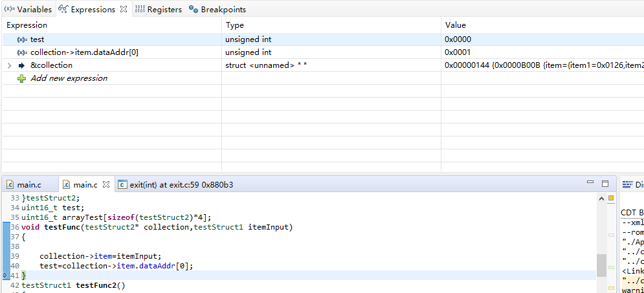The width and height of the screenshot is (644, 293).
Task: Switch to the Variables tab
Action: 28,9
